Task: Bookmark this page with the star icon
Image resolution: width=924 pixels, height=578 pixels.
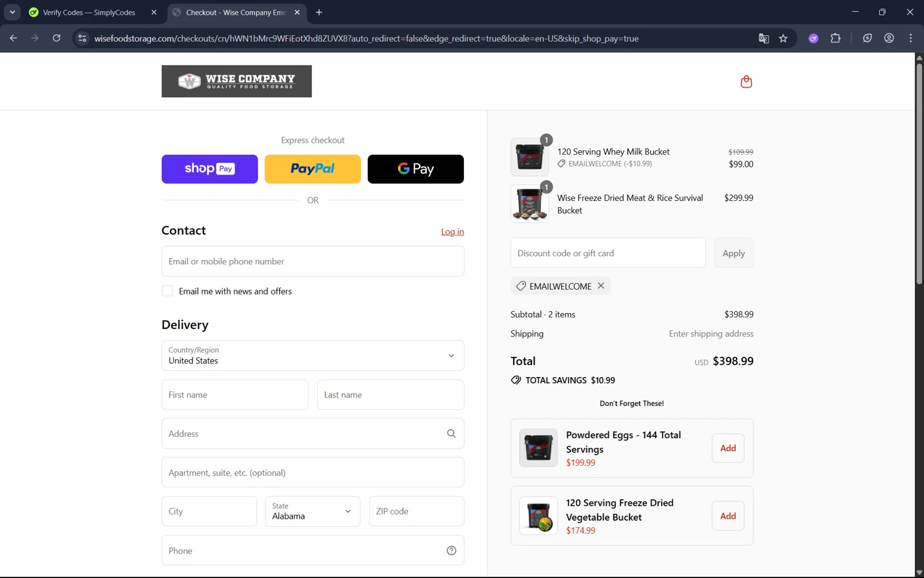Action: pos(783,38)
